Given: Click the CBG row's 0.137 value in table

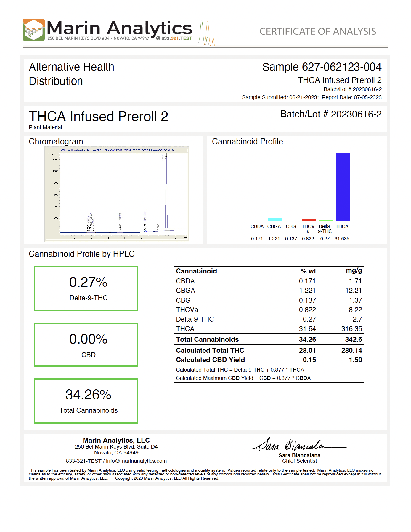Looking at the screenshot, I should coord(307,300).
